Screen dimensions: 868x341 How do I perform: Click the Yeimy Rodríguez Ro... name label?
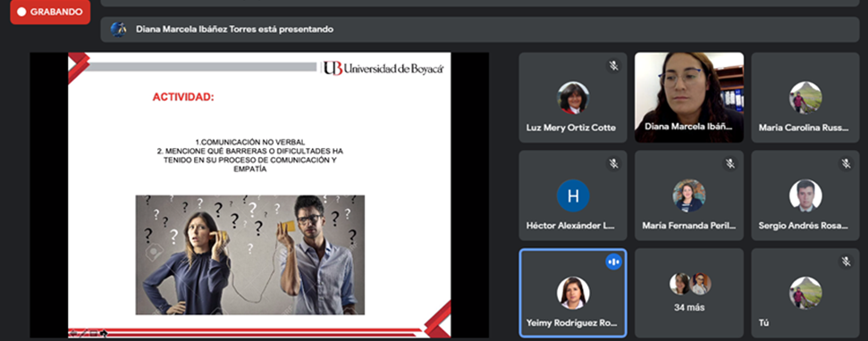pyautogui.click(x=571, y=323)
